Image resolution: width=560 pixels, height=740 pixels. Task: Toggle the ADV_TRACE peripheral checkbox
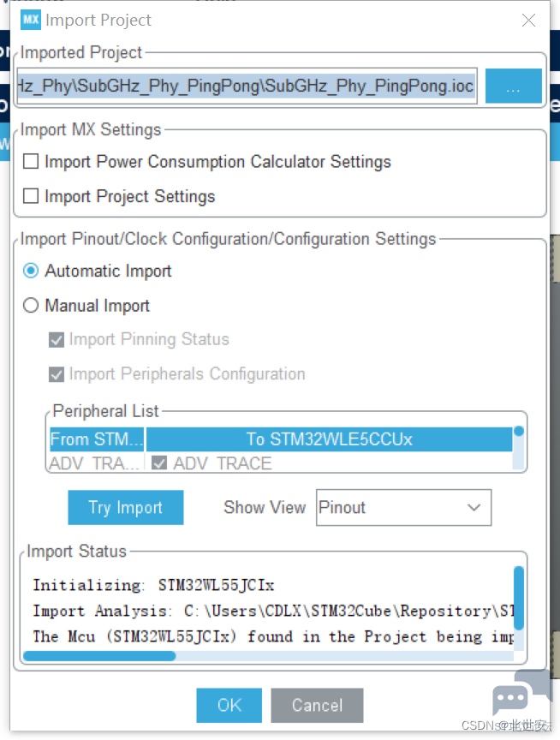tap(159, 463)
